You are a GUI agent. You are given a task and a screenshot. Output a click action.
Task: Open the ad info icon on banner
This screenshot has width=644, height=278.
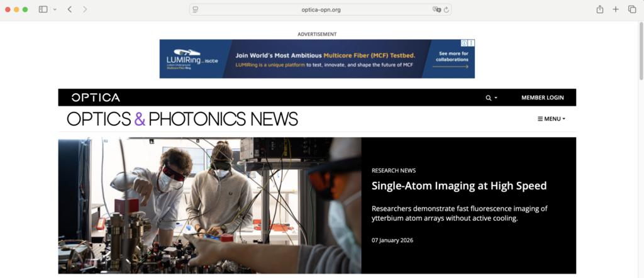[x=464, y=43]
